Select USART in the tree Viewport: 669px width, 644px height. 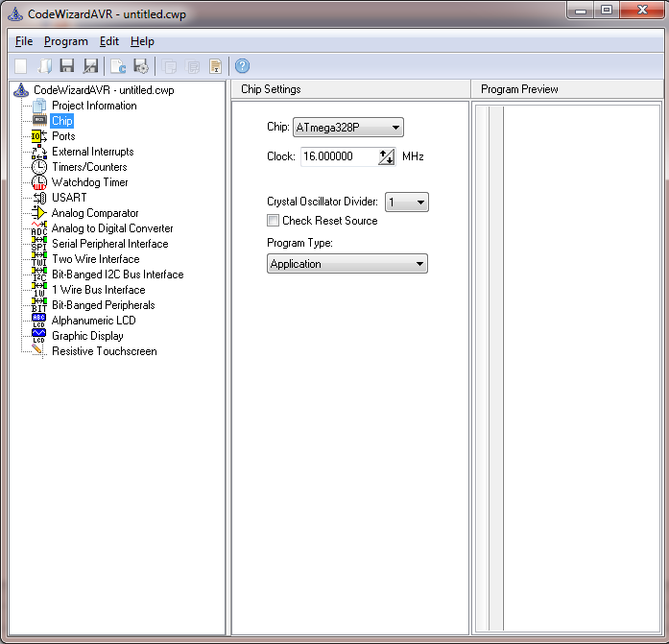coord(69,198)
